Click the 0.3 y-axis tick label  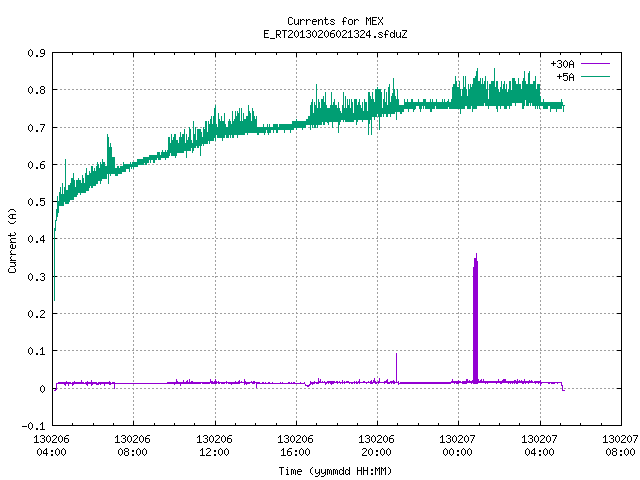point(36,277)
